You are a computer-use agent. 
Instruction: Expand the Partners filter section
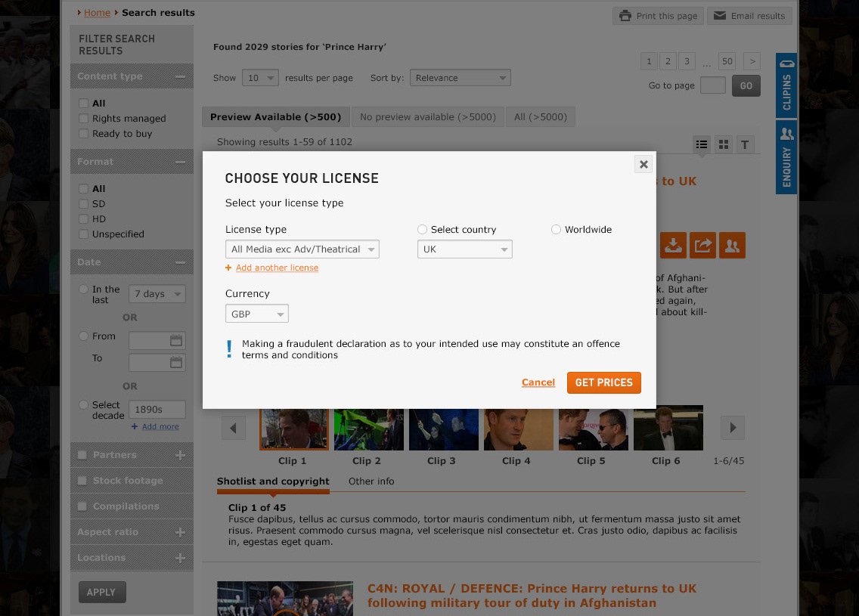[x=181, y=454]
